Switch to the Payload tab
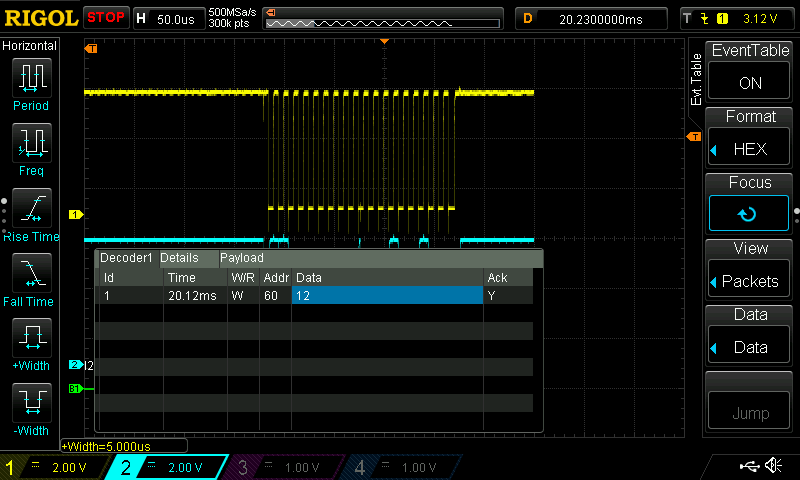This screenshot has width=800, height=480. 242,258
